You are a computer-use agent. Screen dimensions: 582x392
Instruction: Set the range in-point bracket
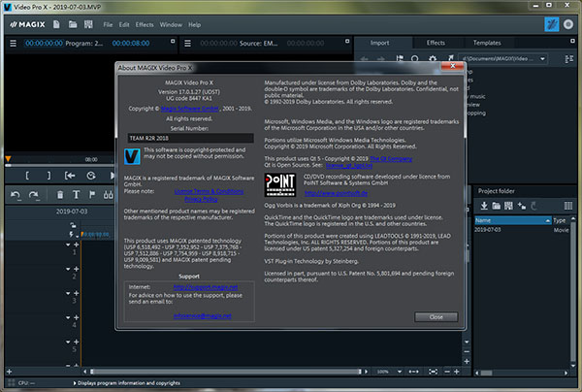(27, 176)
